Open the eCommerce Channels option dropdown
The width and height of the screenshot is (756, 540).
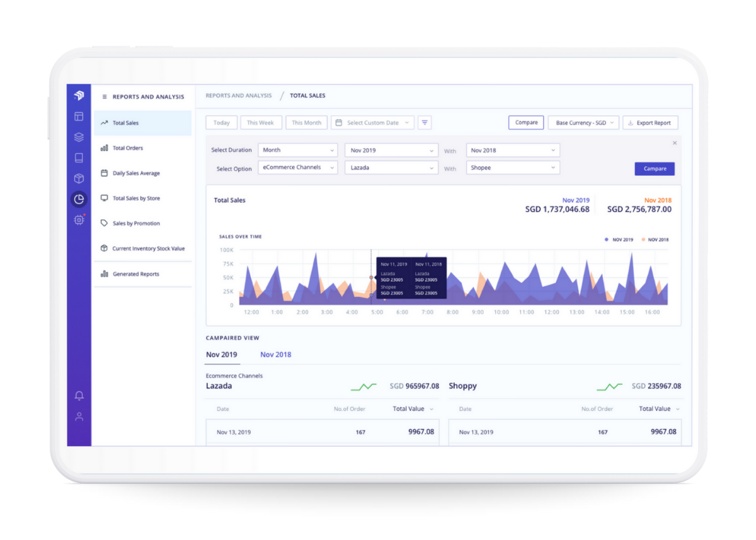[x=297, y=168]
